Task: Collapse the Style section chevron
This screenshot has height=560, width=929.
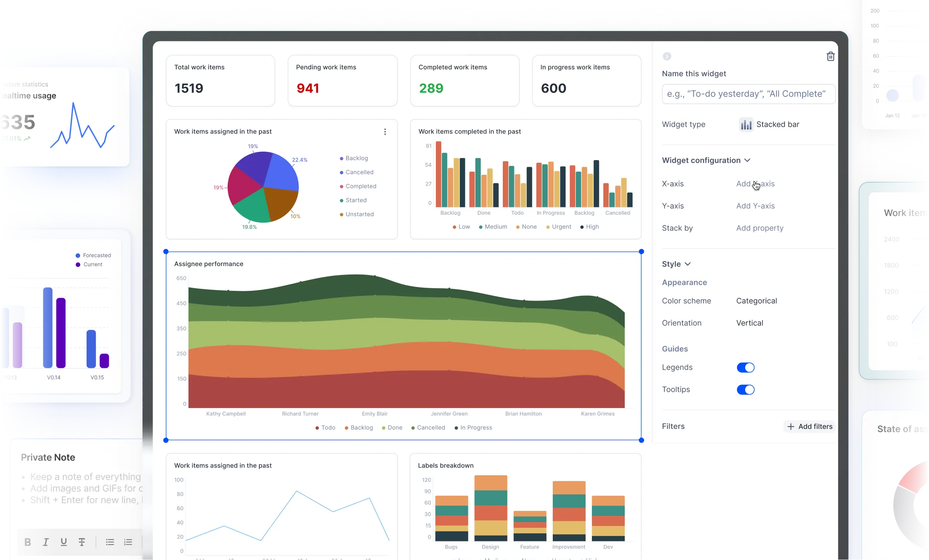Action: 687,264
